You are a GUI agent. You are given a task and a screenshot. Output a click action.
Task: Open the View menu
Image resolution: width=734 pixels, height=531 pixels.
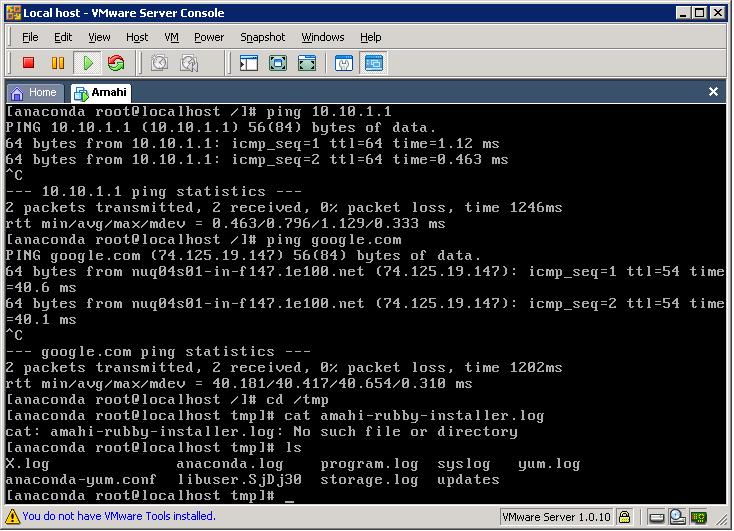(x=99, y=37)
